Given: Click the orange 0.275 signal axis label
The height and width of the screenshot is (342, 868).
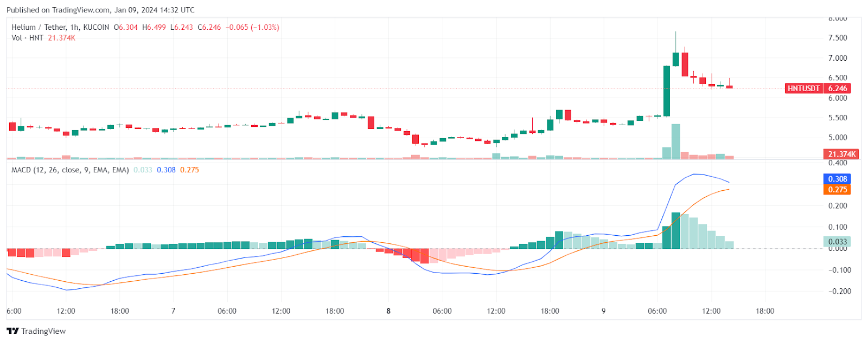Looking at the screenshot, I should pyautogui.click(x=837, y=190).
